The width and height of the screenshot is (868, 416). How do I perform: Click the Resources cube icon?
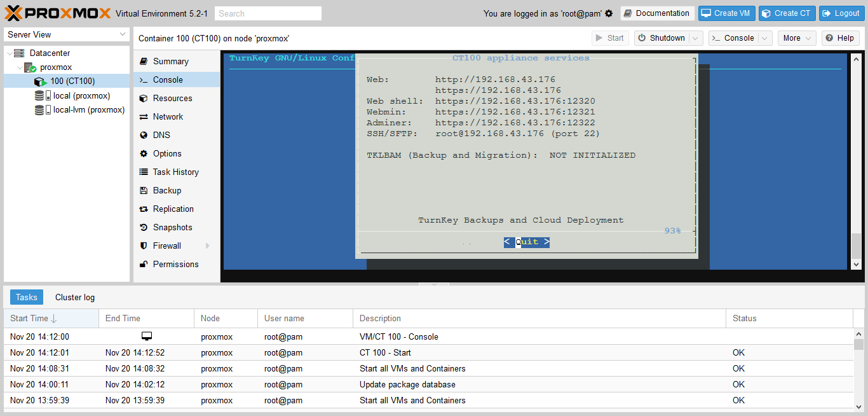pos(144,99)
